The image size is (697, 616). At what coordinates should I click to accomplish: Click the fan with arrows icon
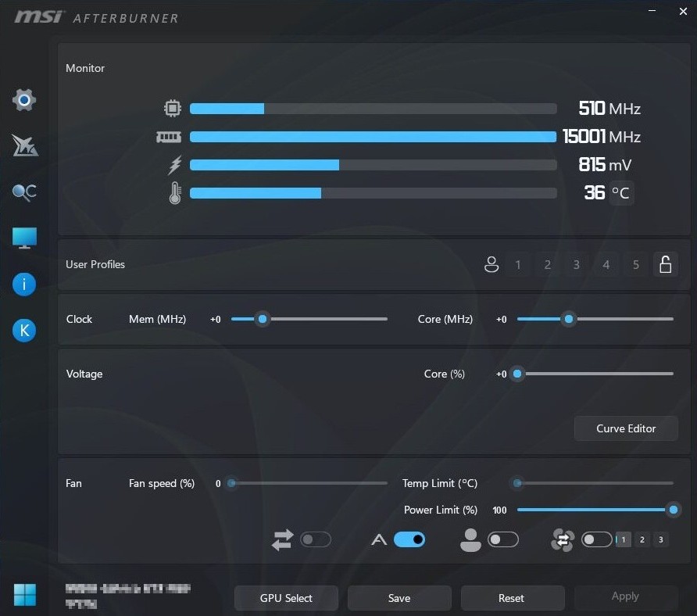563,540
